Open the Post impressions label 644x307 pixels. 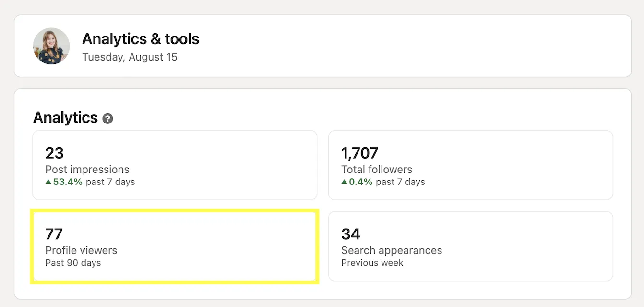87,170
